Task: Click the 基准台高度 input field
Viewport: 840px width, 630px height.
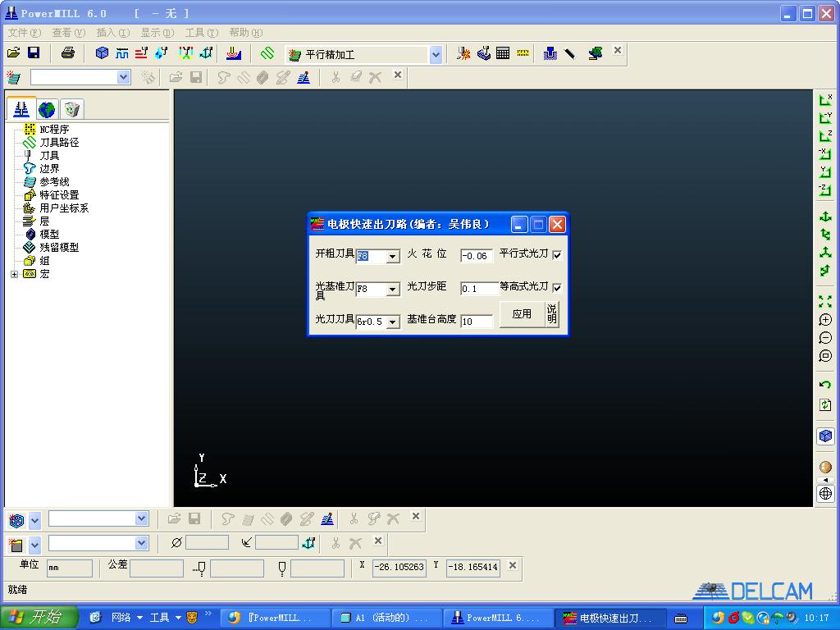Action: tap(477, 322)
